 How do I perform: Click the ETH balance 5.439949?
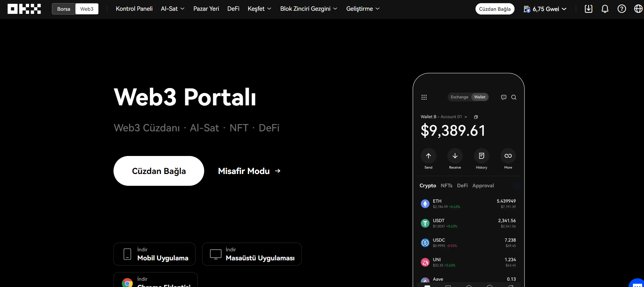pos(506,201)
